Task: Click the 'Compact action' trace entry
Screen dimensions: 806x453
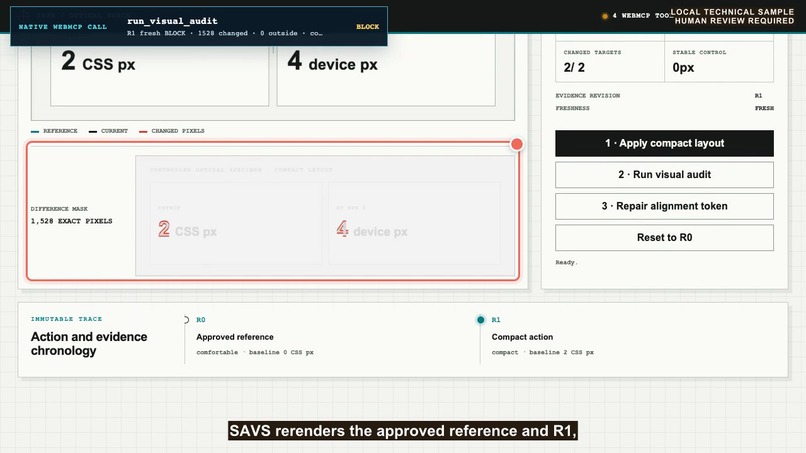Action: coord(522,337)
